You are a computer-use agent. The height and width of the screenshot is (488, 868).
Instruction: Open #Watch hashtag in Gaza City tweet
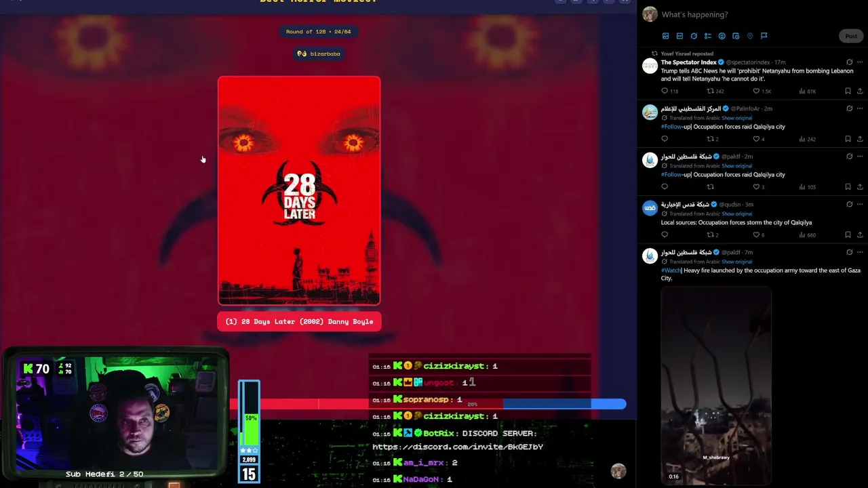(671, 270)
